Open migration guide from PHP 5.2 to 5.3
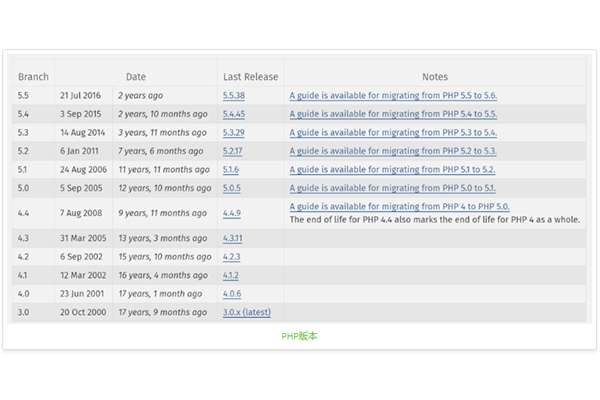The image size is (600, 400). [x=393, y=151]
